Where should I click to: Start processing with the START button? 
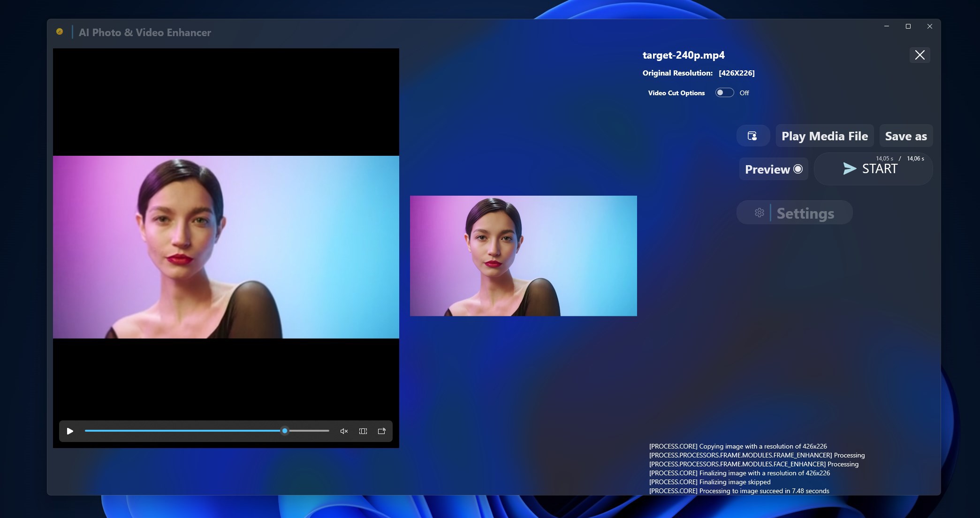pyautogui.click(x=874, y=168)
